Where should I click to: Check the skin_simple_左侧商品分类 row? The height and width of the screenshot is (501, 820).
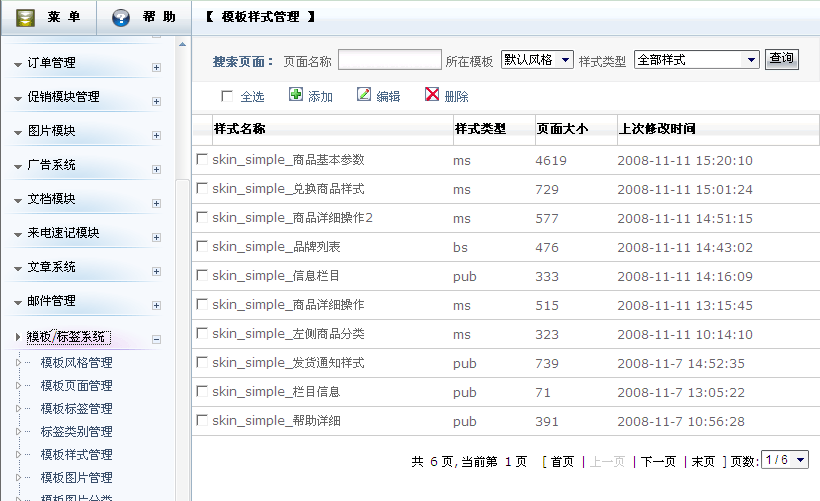click(202, 333)
